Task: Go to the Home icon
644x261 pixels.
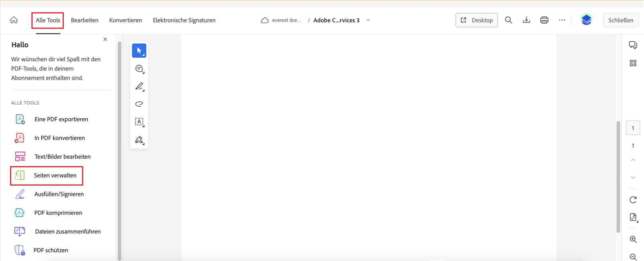Action: tap(14, 20)
